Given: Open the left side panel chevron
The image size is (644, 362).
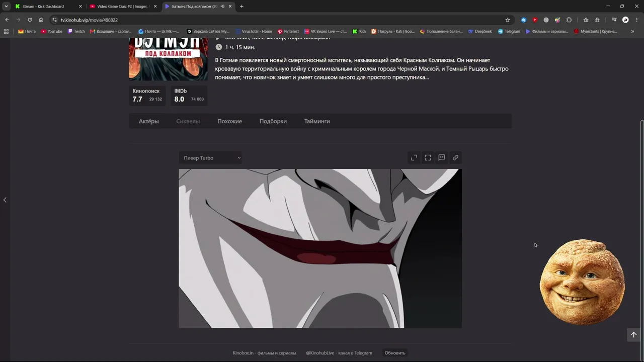Looking at the screenshot, I should (5, 200).
